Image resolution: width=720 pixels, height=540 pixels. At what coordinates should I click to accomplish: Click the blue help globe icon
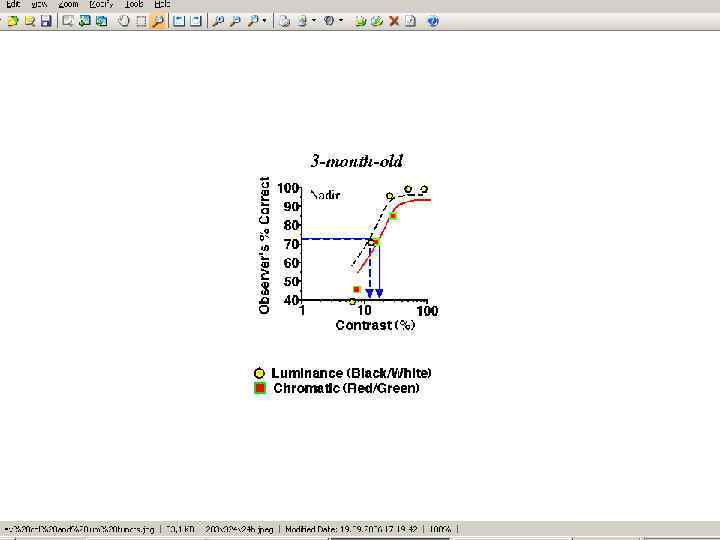(x=433, y=21)
